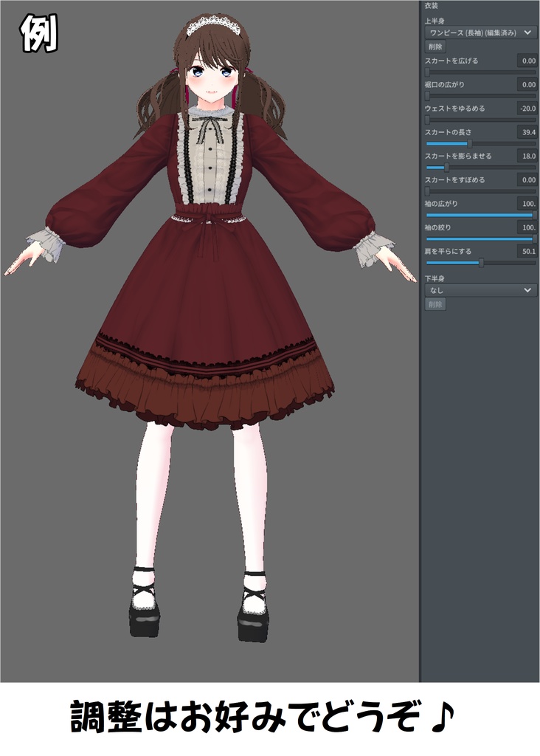
Task: Adjust the 袖の絞り slider
Action: [481, 238]
